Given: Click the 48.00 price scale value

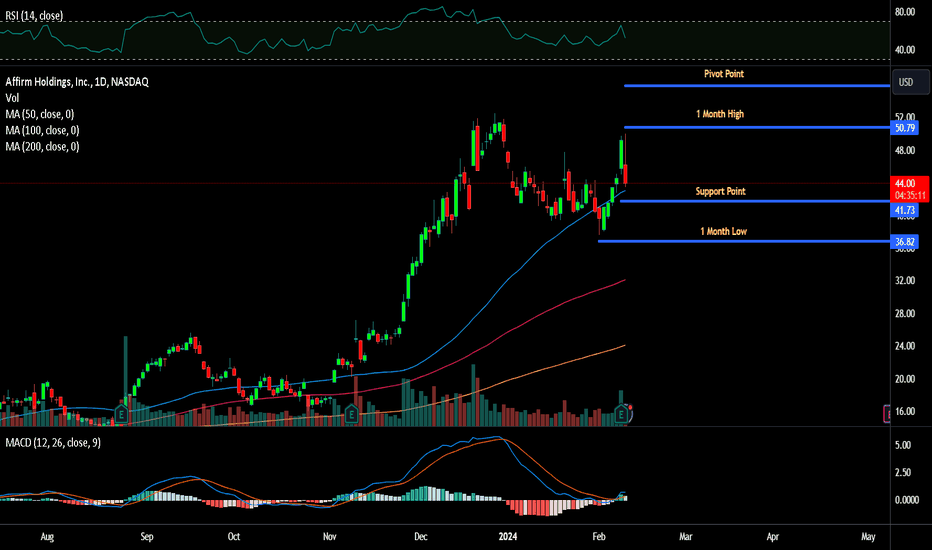Looking at the screenshot, I should coord(905,150).
